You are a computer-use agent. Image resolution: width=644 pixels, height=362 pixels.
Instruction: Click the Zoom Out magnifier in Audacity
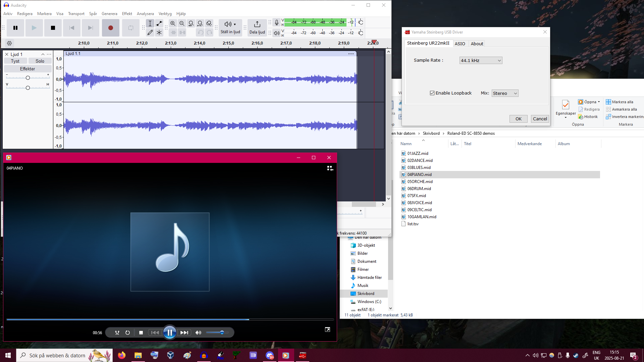tap(182, 23)
